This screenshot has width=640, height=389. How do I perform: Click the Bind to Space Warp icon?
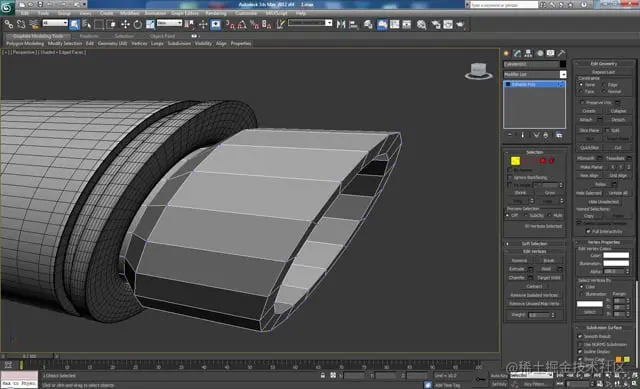coord(34,24)
